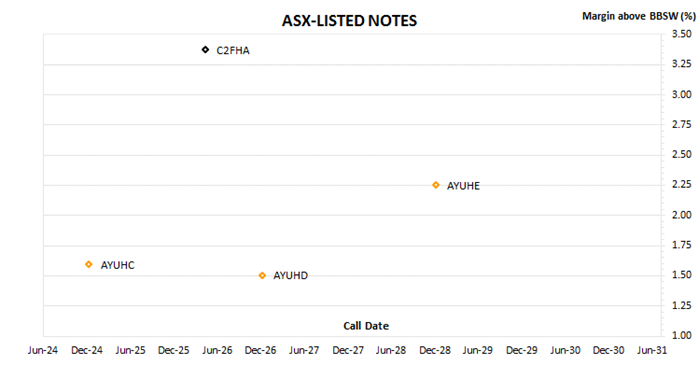Click the Dec-26 x-axis label
The height and width of the screenshot is (365, 699).
[260, 350]
